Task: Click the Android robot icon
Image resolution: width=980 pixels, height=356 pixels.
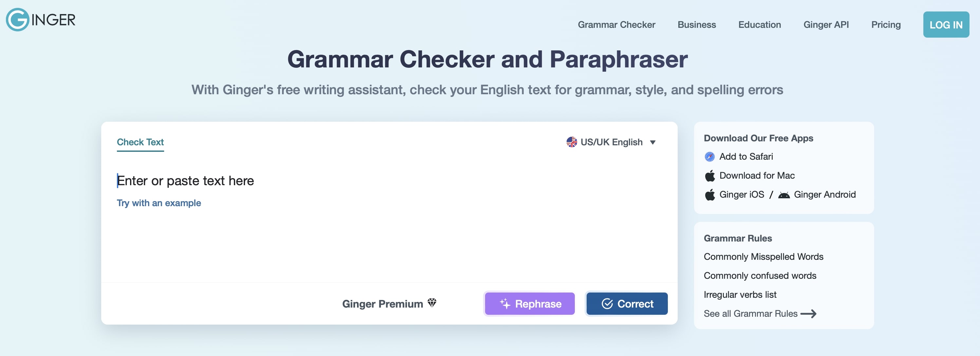Action: coord(784,195)
